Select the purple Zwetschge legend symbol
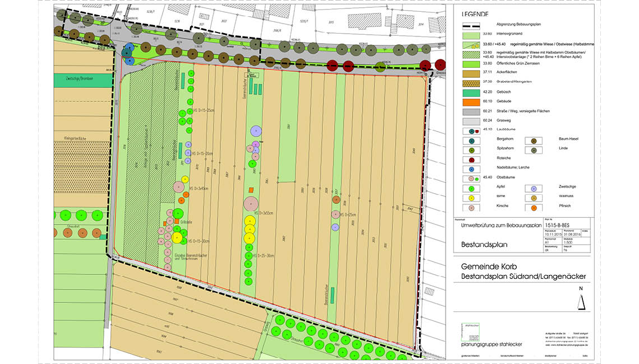Image resolution: width=639 pixels, height=364 pixels. (x=534, y=188)
